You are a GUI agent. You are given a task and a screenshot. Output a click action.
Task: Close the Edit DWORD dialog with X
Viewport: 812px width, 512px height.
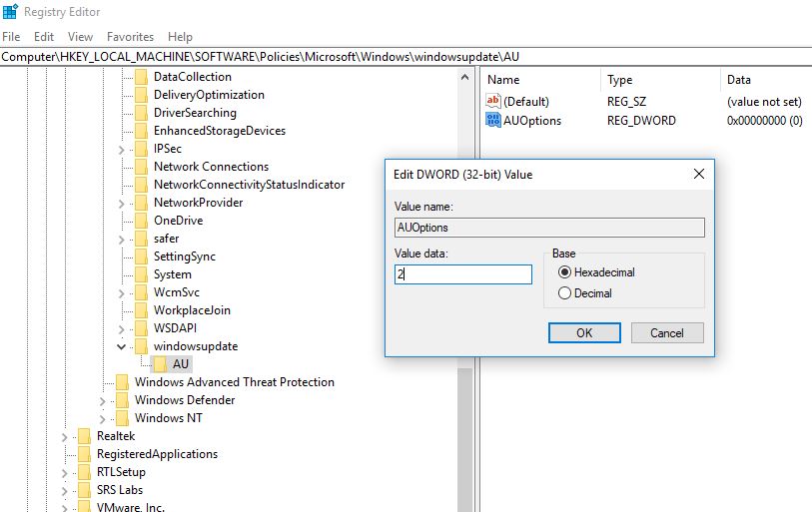[x=699, y=174]
